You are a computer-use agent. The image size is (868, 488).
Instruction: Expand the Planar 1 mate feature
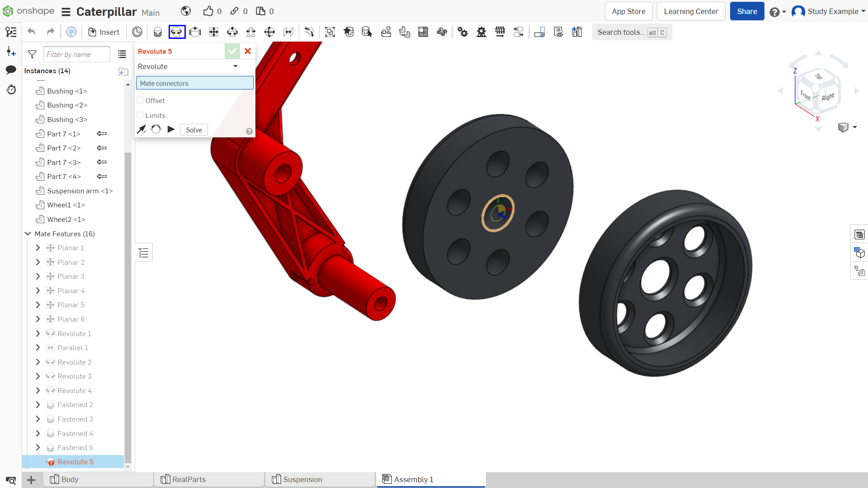pyautogui.click(x=38, y=248)
